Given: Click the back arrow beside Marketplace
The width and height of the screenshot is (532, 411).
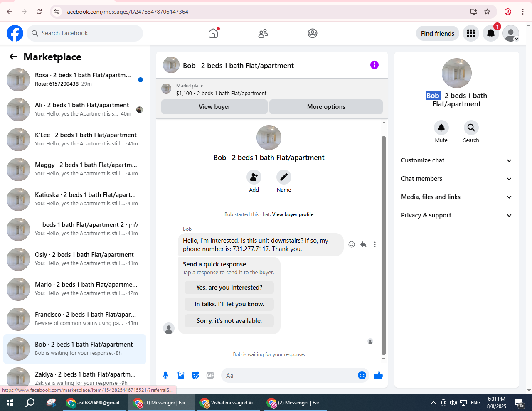Looking at the screenshot, I should [13, 57].
